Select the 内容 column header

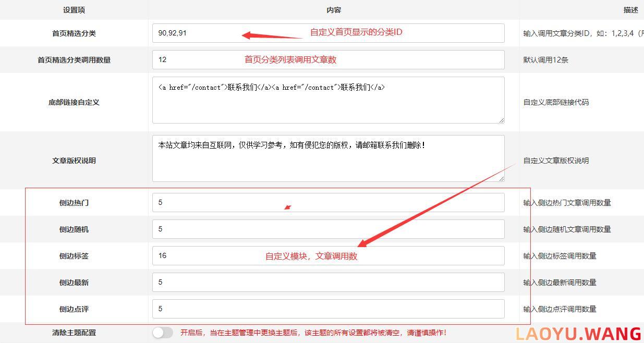point(334,10)
